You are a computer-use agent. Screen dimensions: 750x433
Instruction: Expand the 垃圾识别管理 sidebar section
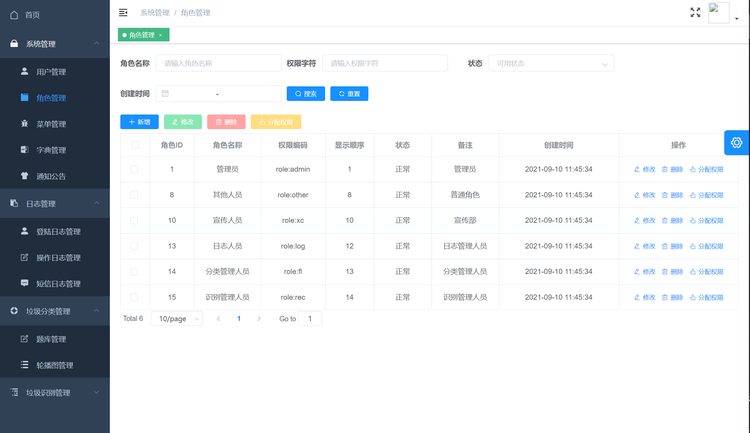click(x=55, y=392)
